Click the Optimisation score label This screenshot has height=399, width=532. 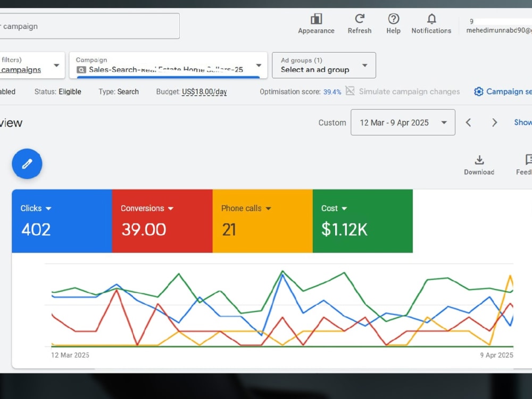click(x=290, y=92)
